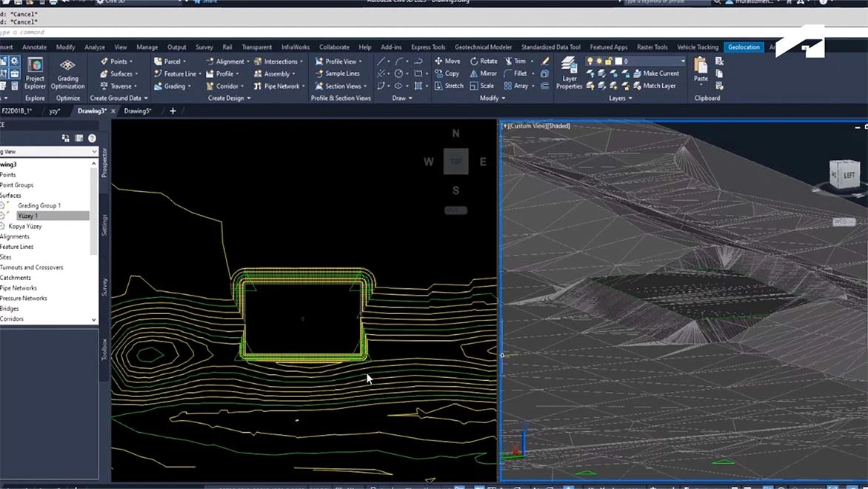Image resolution: width=868 pixels, height=489 pixels.
Task: Freeze a layer with the sun toggle
Action: pos(599,61)
